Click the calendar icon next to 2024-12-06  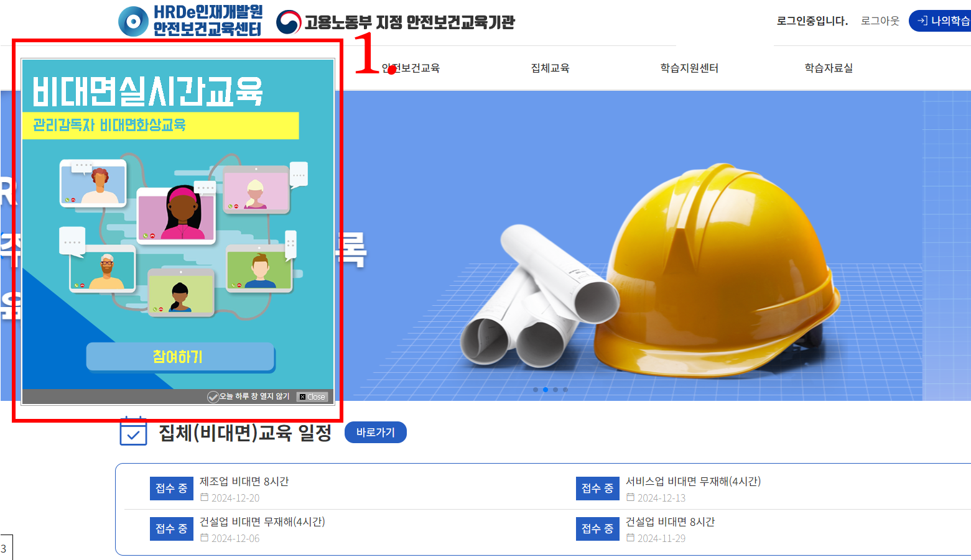(205, 538)
